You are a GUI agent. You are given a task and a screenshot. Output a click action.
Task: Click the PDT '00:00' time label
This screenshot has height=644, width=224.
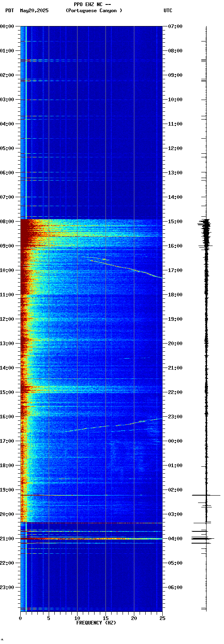(x=7, y=26)
